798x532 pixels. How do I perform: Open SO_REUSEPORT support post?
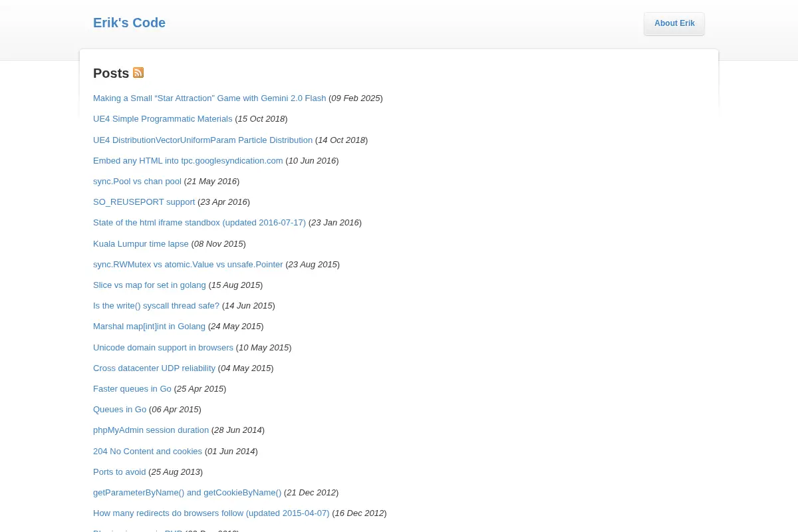click(144, 201)
